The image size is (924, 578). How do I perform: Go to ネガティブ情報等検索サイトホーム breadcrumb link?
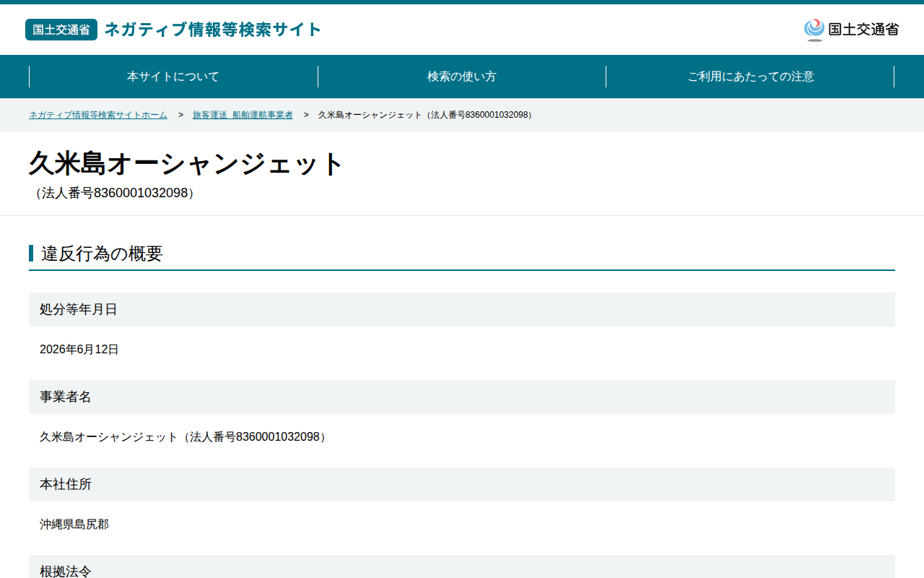click(x=98, y=115)
